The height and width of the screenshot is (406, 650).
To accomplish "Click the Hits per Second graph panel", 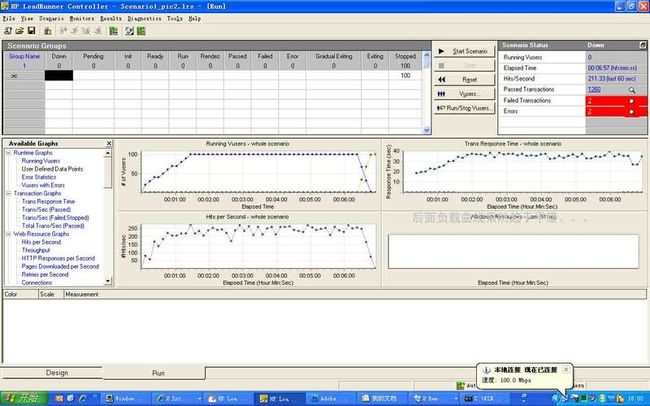I will 249,249.
